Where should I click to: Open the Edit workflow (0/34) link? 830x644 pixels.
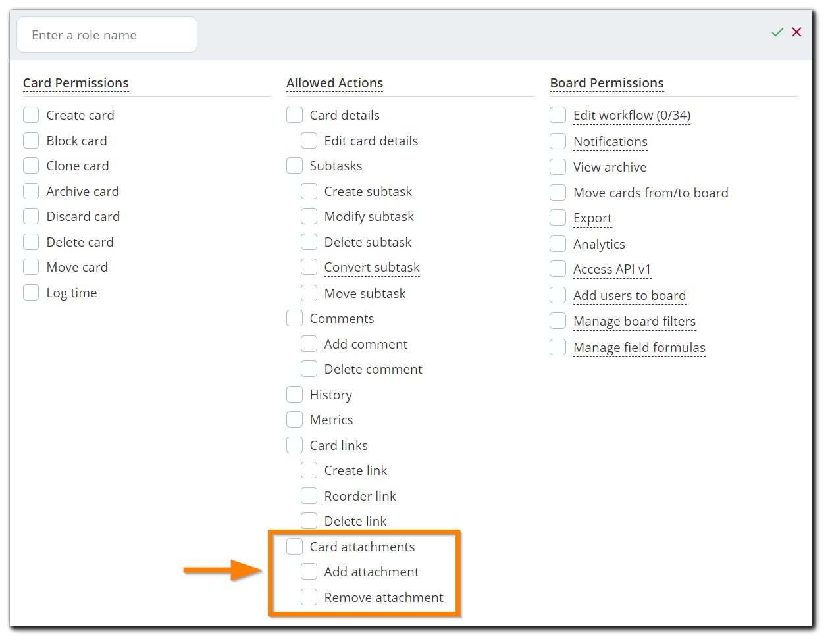click(631, 114)
